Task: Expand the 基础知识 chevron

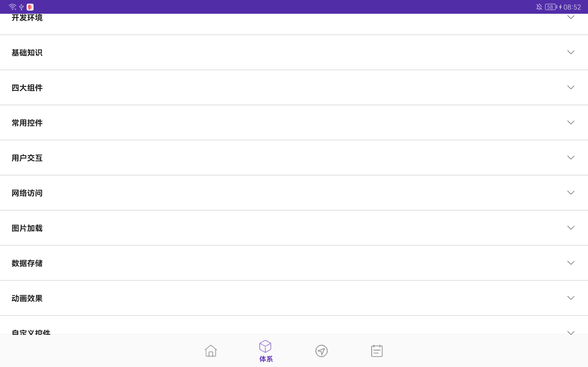Action: click(571, 52)
